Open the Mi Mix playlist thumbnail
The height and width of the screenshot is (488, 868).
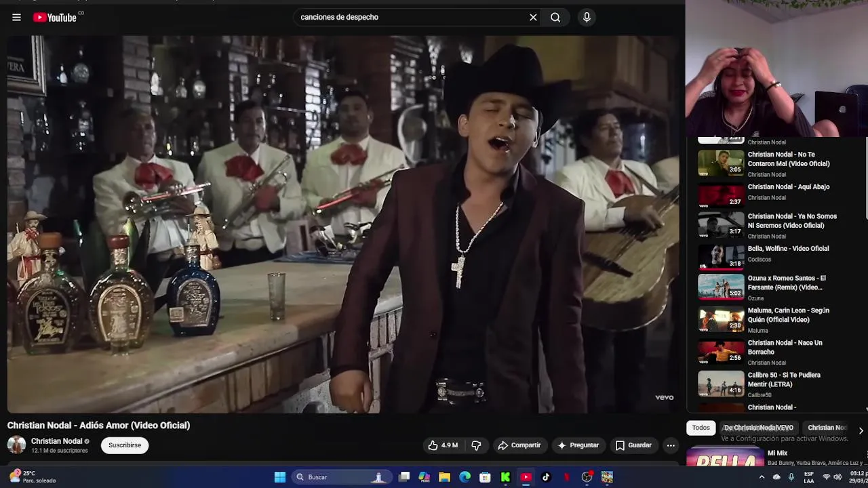725,457
